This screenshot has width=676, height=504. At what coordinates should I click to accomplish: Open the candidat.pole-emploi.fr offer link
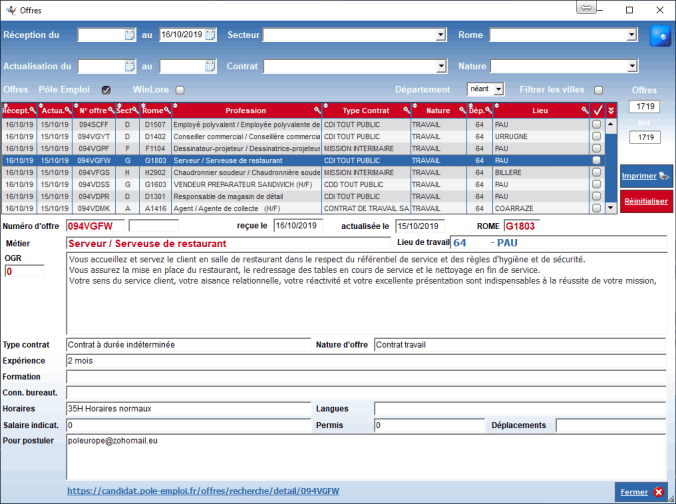pos(203,491)
